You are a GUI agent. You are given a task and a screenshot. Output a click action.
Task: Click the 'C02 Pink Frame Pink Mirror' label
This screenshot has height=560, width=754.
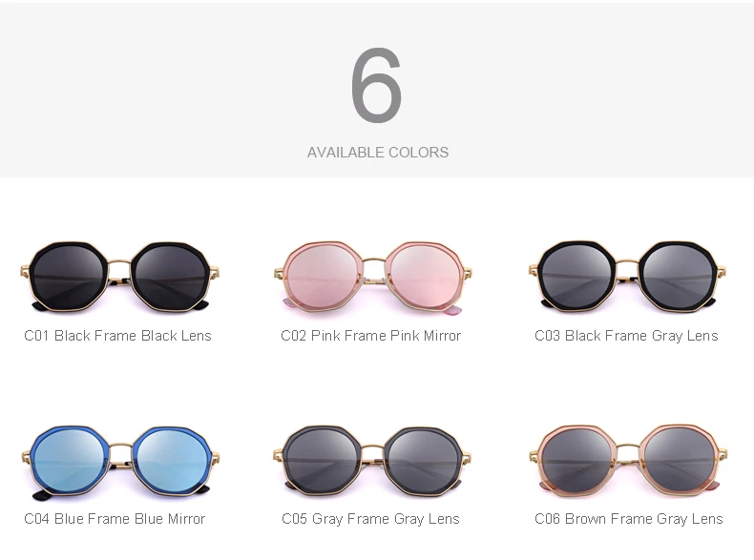[x=370, y=336]
